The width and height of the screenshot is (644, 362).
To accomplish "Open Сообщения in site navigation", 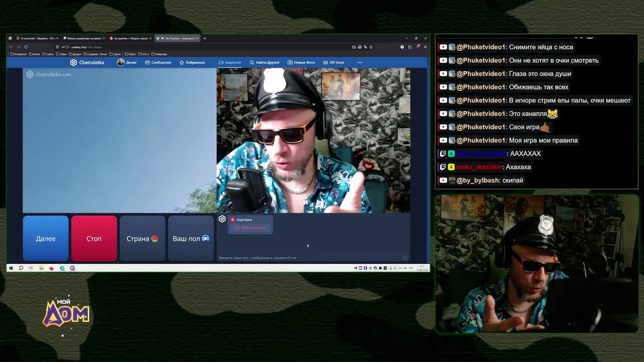I will pyautogui.click(x=158, y=62).
